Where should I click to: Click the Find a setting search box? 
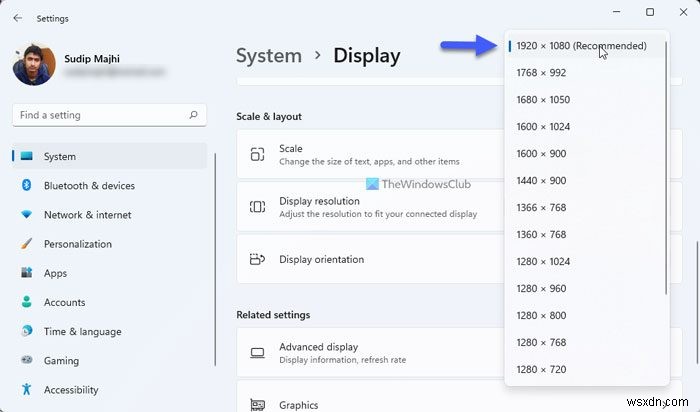(100, 115)
